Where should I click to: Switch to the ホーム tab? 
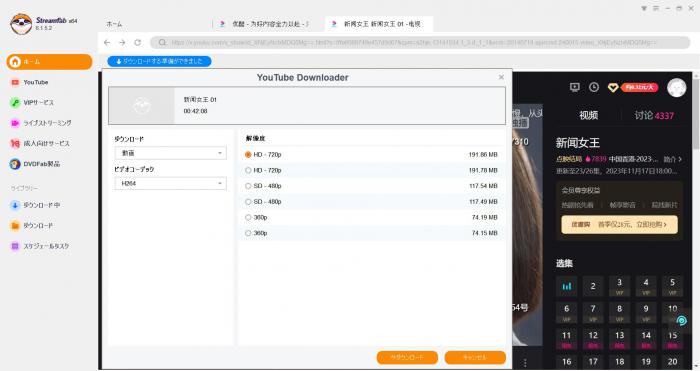click(x=114, y=24)
